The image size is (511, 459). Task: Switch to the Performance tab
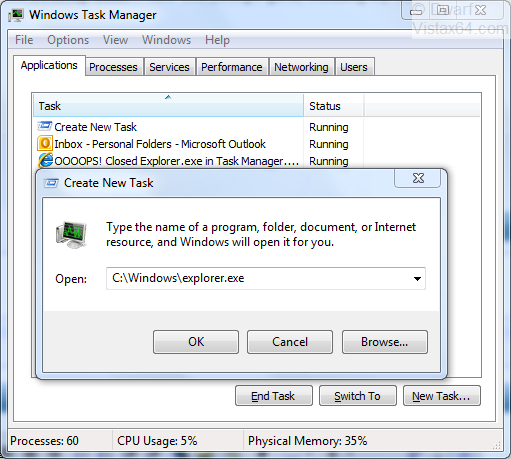[232, 67]
